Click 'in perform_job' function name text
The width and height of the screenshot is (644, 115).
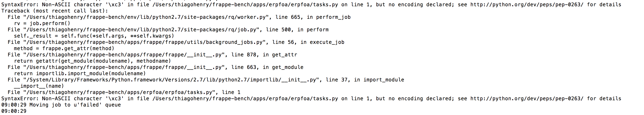329,17
